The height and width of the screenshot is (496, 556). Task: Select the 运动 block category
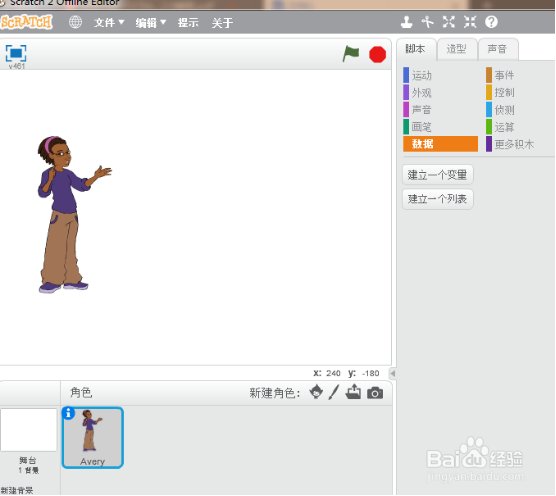(x=440, y=75)
